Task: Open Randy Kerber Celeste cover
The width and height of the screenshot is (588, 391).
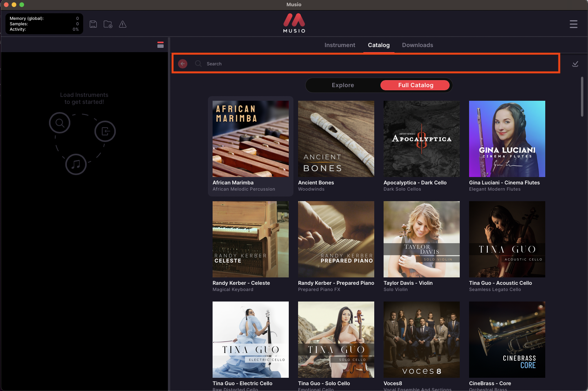Action: point(251,239)
